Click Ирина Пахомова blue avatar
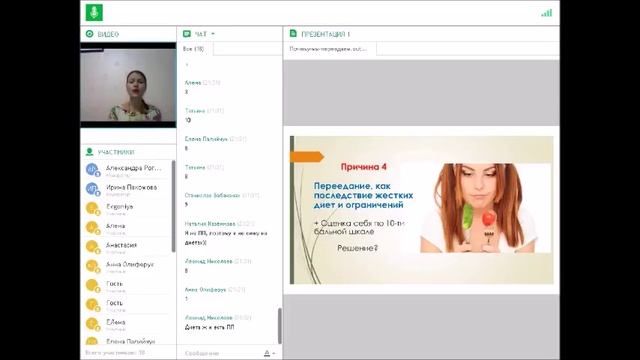Viewport: 640px width, 360px height. click(x=92, y=189)
